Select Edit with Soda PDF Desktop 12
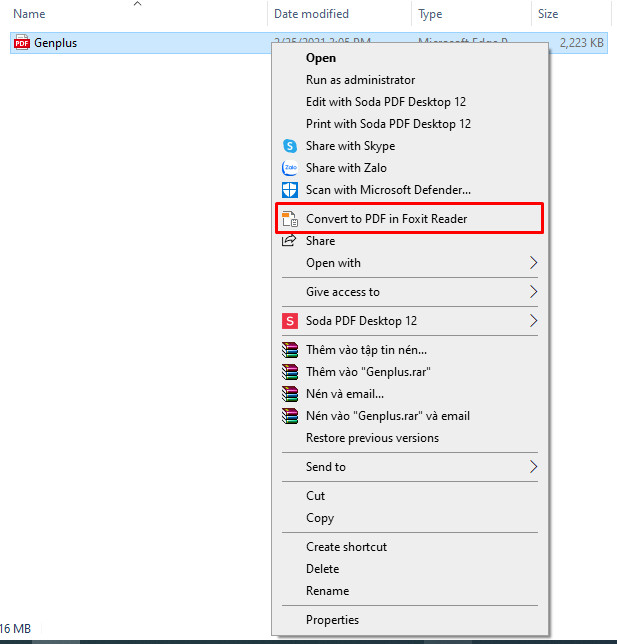Viewport: 617px width, 644px height. click(385, 102)
